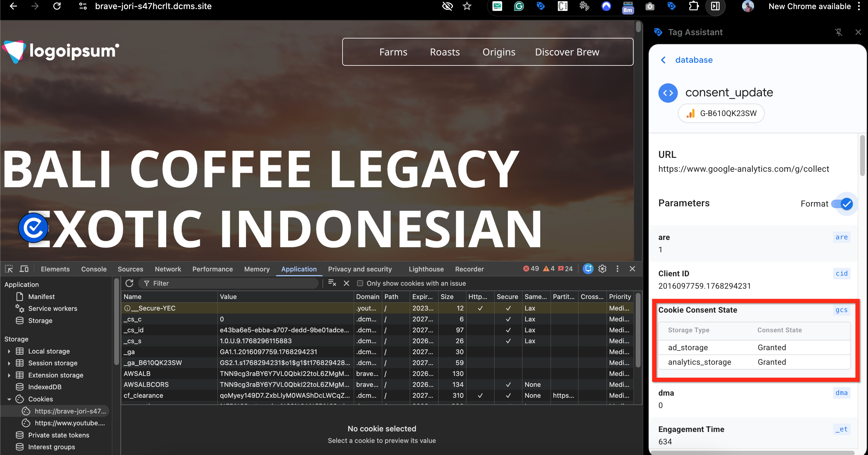
Task: Open the Roasts navigation item
Action: (444, 52)
